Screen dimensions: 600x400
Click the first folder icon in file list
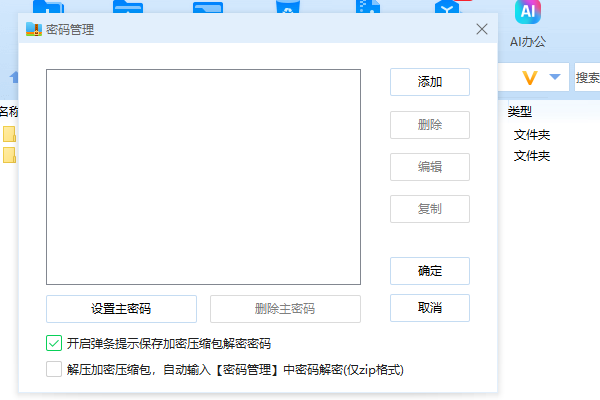(9, 134)
